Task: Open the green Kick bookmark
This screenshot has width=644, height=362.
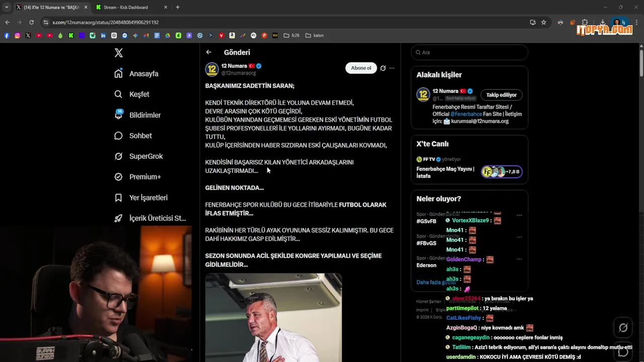Action: (71, 35)
